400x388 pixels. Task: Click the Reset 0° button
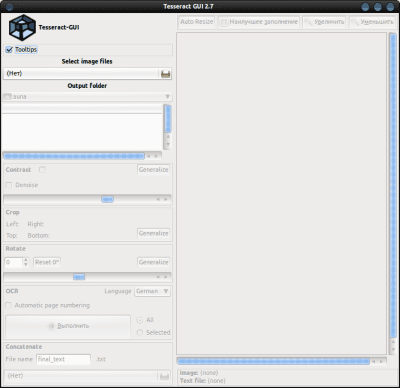[x=47, y=262]
